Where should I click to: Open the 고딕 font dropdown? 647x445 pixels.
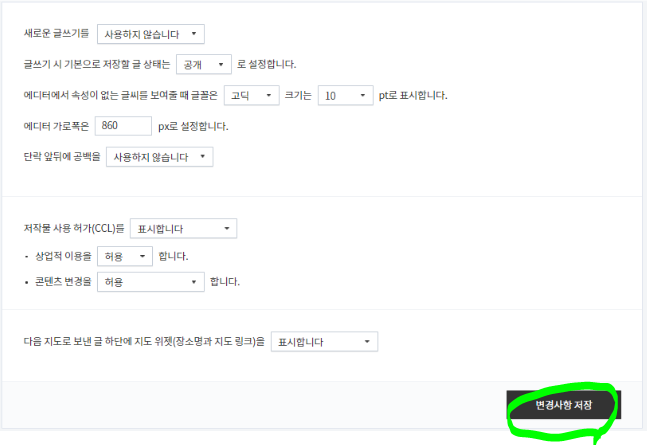tap(252, 95)
